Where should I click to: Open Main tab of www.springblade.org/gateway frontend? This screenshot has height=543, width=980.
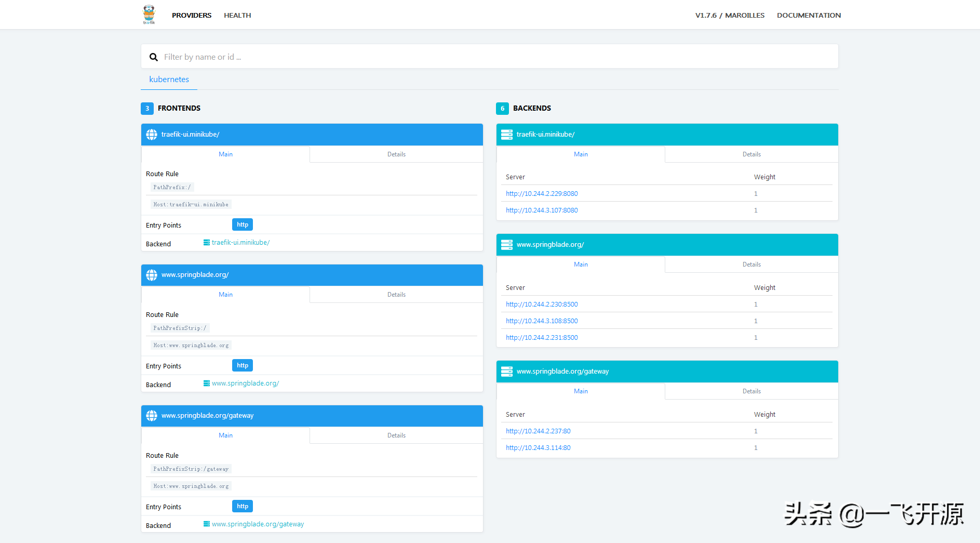[x=225, y=435]
